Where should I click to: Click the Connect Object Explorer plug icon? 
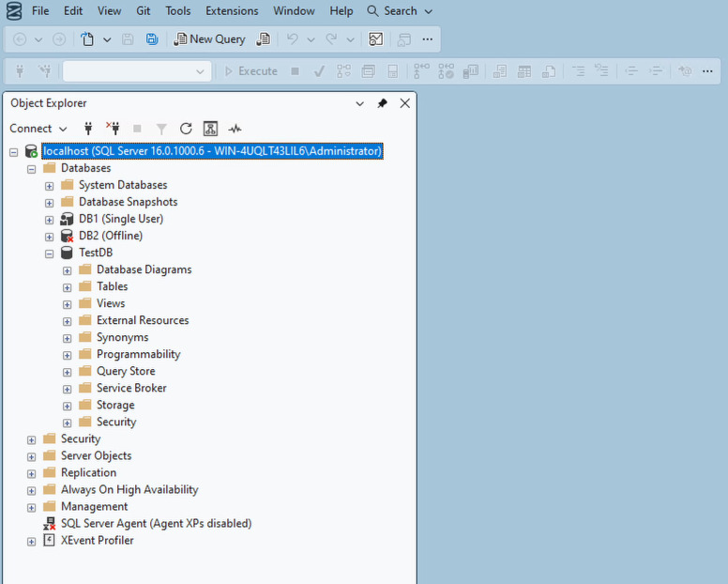coord(88,129)
